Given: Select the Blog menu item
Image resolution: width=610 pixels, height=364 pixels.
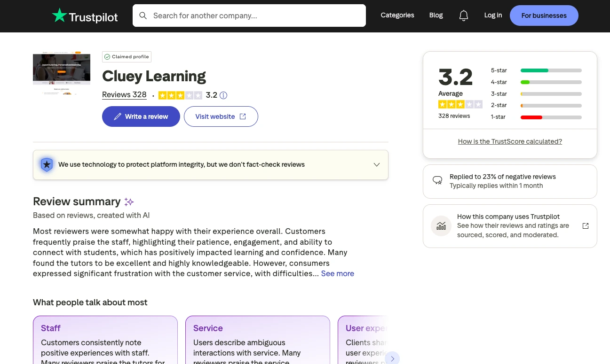Looking at the screenshot, I should [x=436, y=15].
